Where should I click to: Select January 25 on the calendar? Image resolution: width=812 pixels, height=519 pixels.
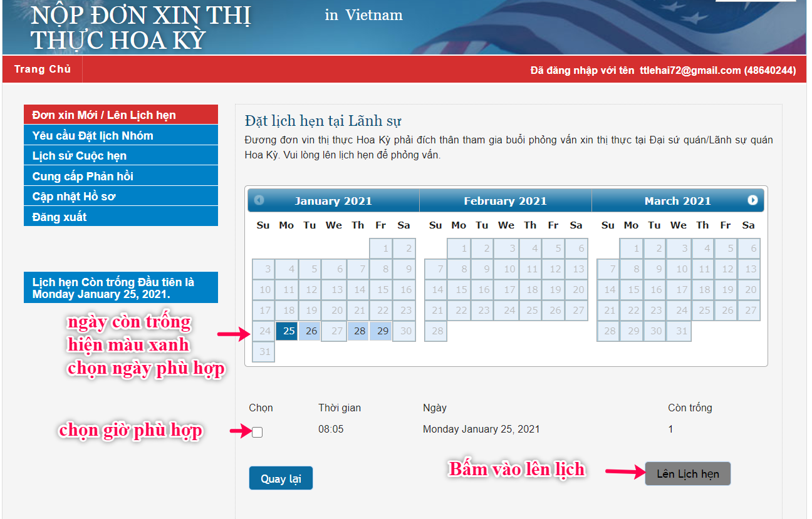(x=287, y=331)
